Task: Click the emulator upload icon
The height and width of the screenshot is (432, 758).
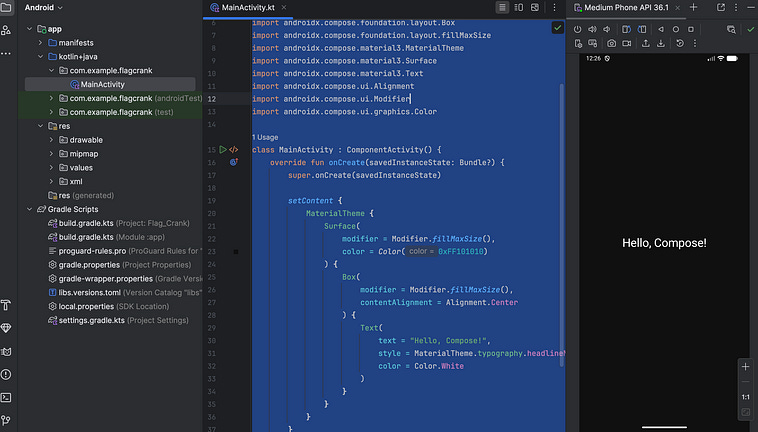Action: click(645, 43)
